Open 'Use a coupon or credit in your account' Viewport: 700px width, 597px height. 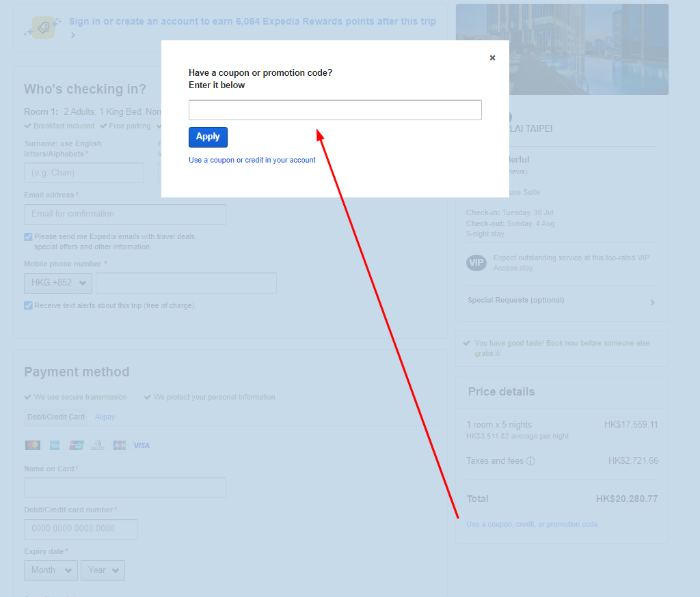coord(252,160)
